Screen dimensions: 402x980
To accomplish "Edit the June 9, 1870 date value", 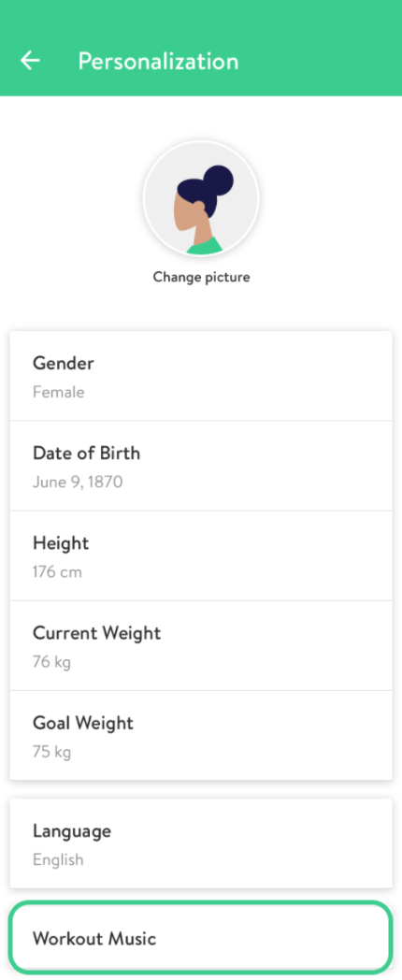I will pos(78,483).
